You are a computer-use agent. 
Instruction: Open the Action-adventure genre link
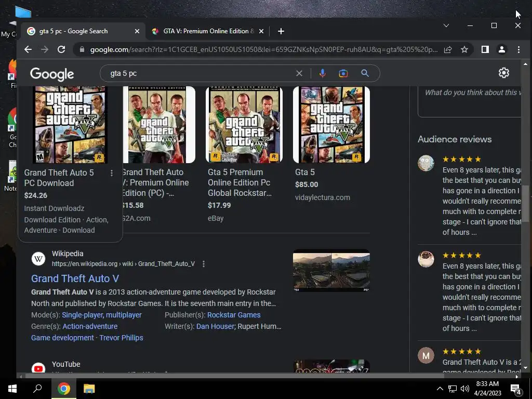(x=90, y=326)
